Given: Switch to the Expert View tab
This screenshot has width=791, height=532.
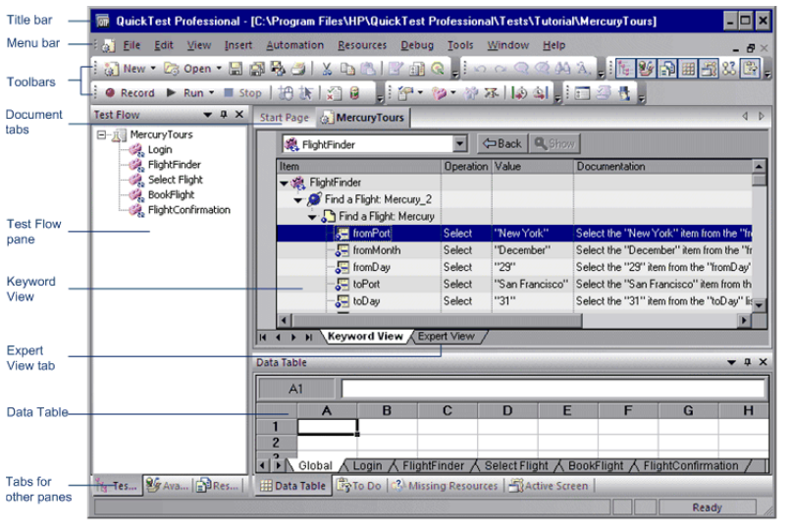Looking at the screenshot, I should coord(446,336).
